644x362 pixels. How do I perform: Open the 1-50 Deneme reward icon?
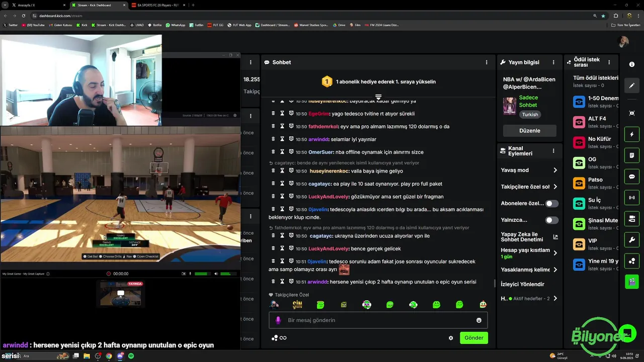(579, 102)
